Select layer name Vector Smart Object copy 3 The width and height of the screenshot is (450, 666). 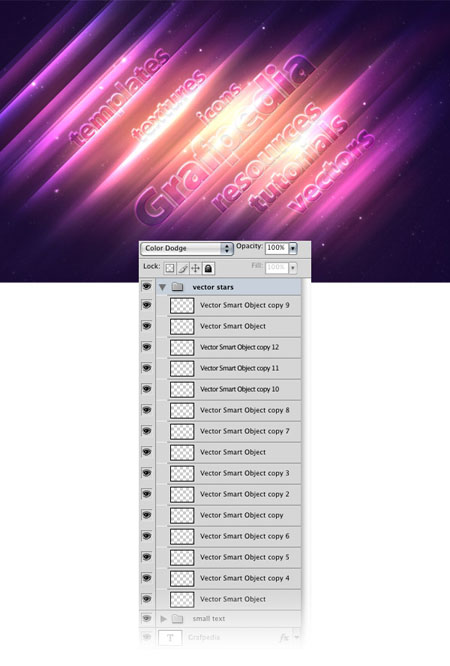245,474
